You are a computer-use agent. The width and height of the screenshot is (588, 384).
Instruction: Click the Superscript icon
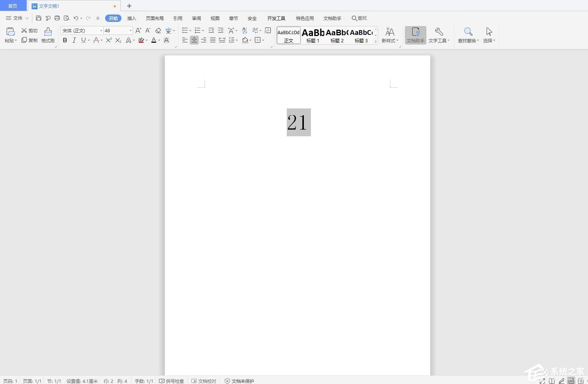coord(109,40)
